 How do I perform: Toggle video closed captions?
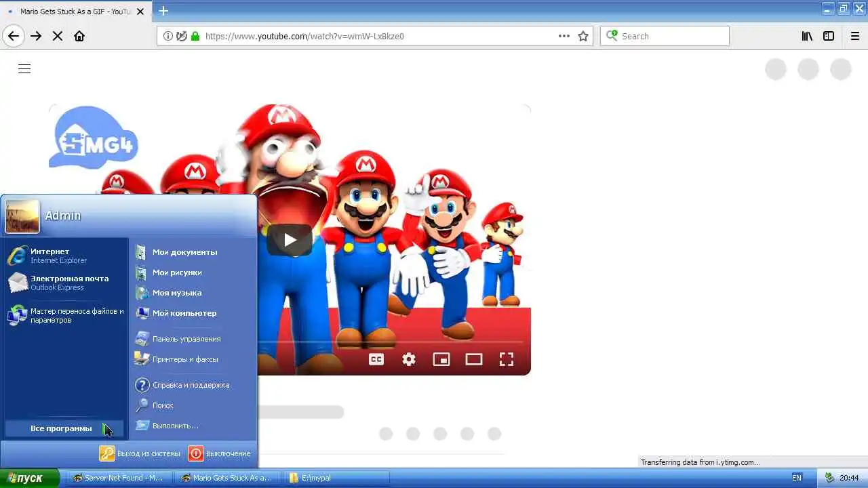point(376,359)
